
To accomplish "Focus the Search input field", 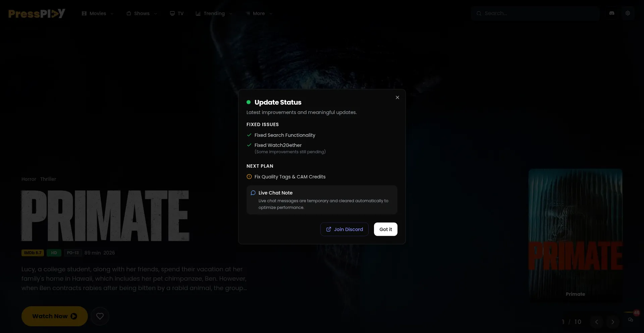I will (535, 13).
